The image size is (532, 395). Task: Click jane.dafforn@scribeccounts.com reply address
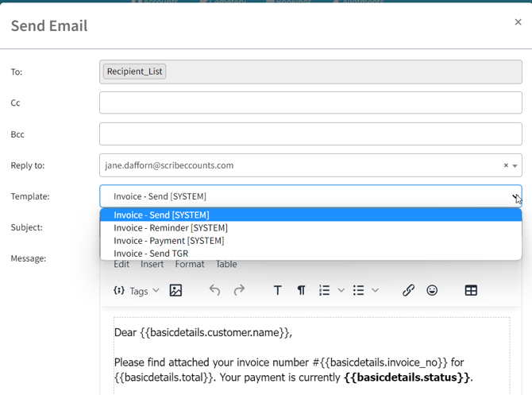click(169, 165)
